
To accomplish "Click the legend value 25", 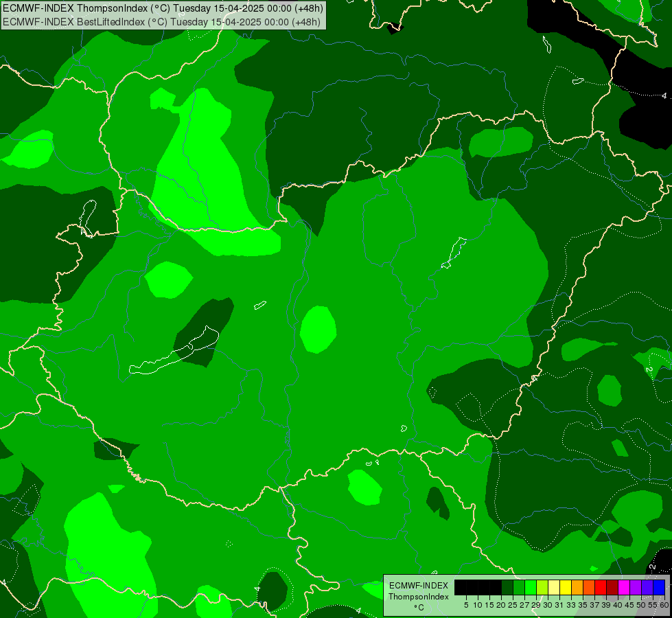I will pos(513,605).
